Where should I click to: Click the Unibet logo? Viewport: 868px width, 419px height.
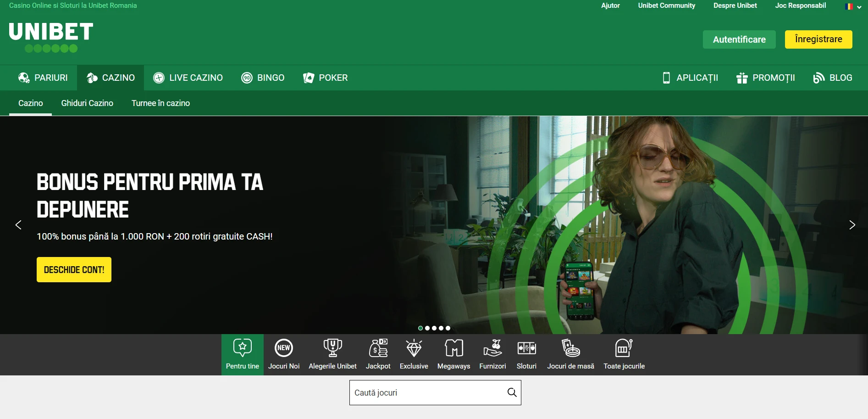tap(51, 38)
